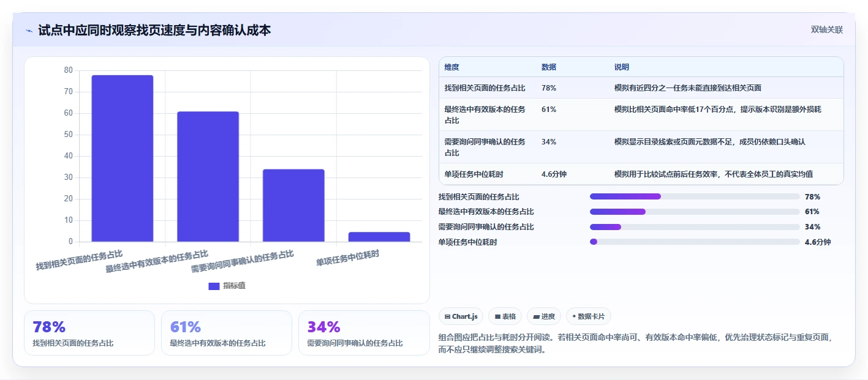
Task: Click the table cell showing 61%
Action: point(549,110)
